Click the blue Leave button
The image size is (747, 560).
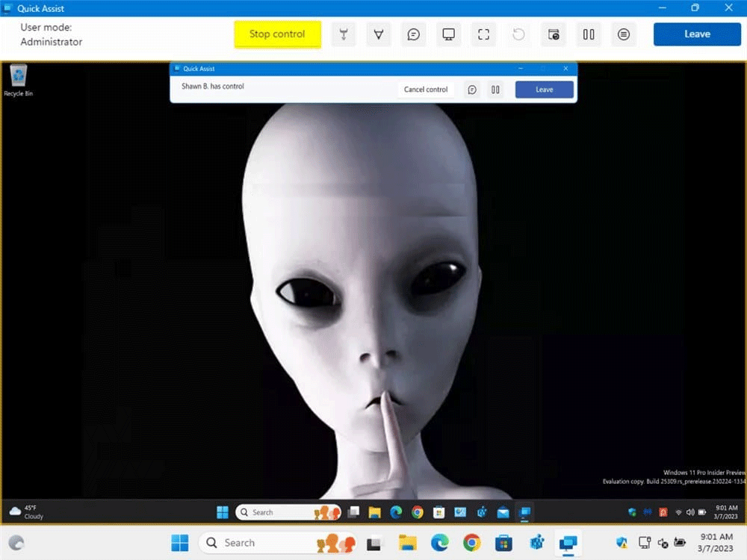(697, 34)
